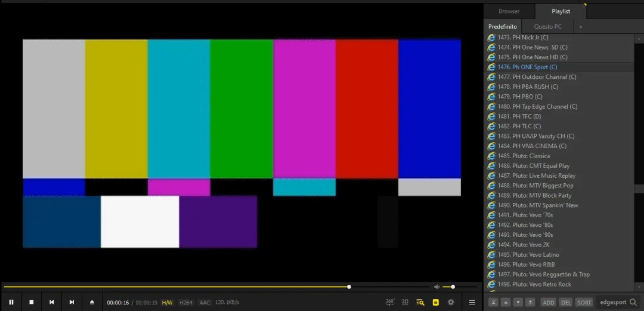
Task: Select 1475. PH One News HD (C)
Action: click(559, 57)
